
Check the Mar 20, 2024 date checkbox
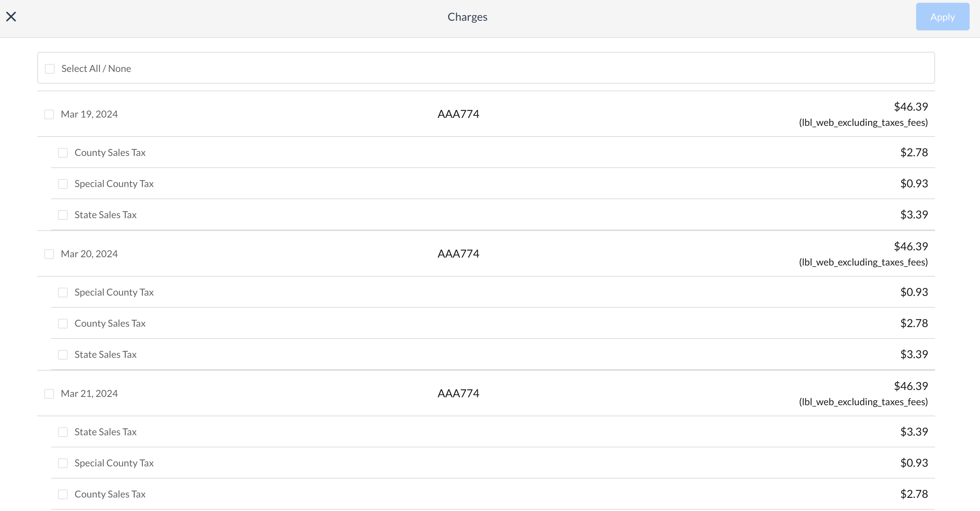click(x=49, y=253)
